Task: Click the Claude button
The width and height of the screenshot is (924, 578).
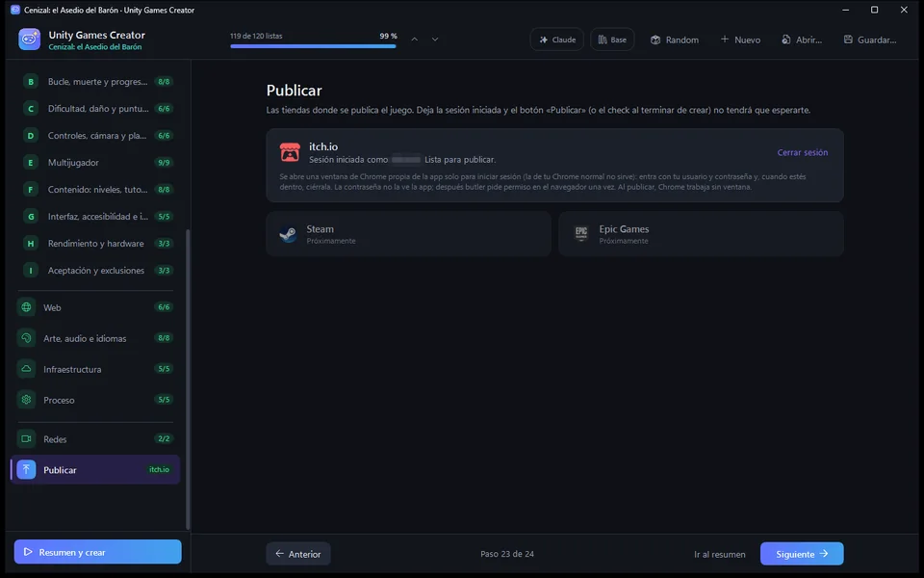Action: (x=557, y=39)
